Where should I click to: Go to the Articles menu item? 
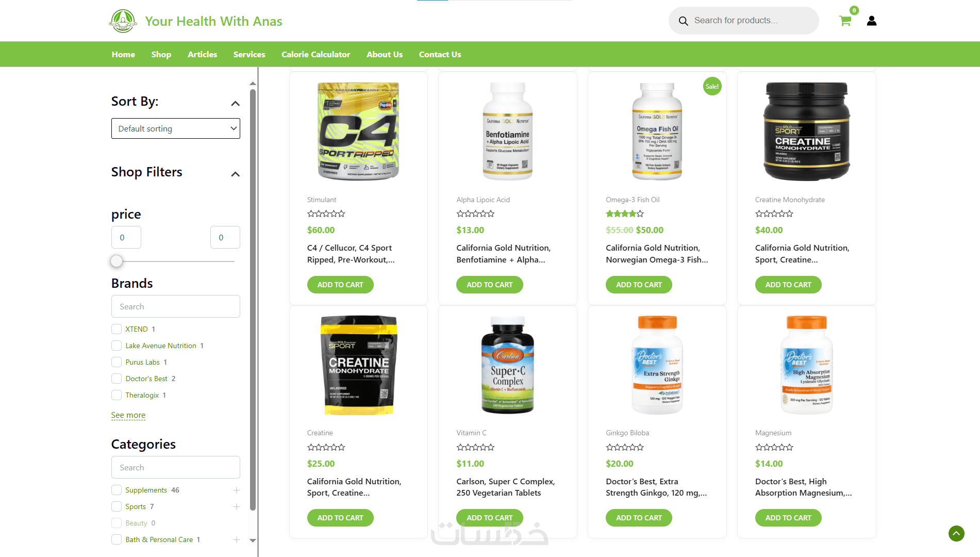coord(202,54)
